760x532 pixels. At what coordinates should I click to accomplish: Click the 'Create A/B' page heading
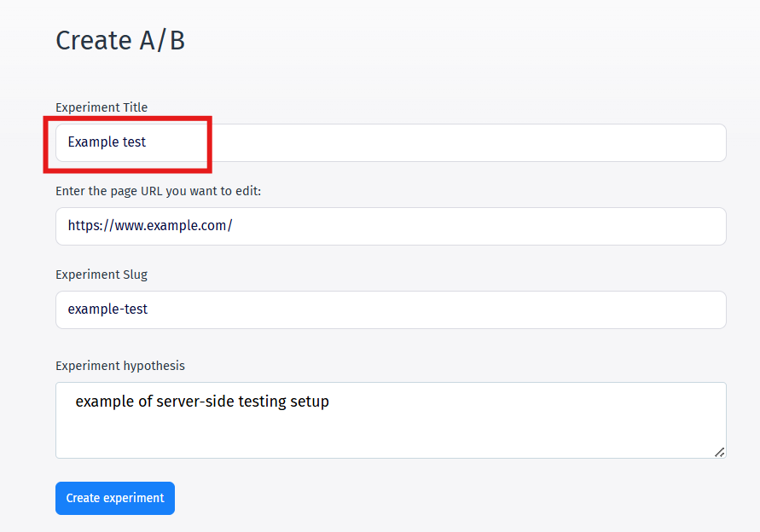click(x=120, y=40)
